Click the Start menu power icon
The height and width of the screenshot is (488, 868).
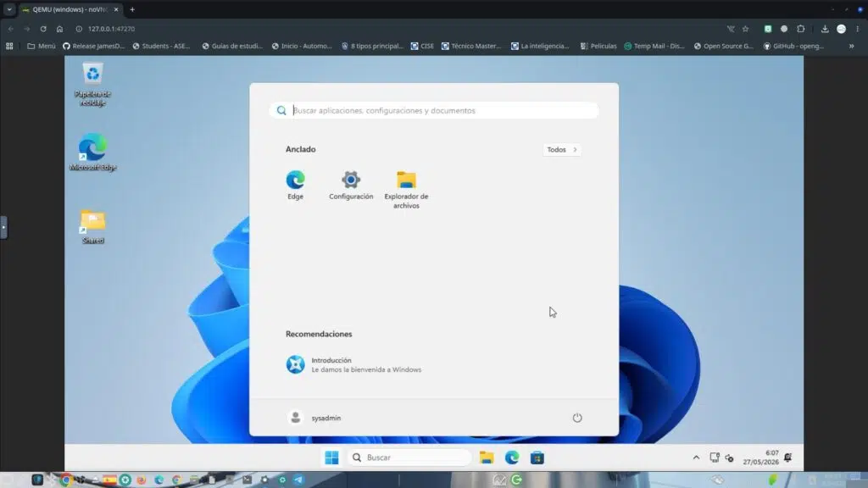click(576, 418)
